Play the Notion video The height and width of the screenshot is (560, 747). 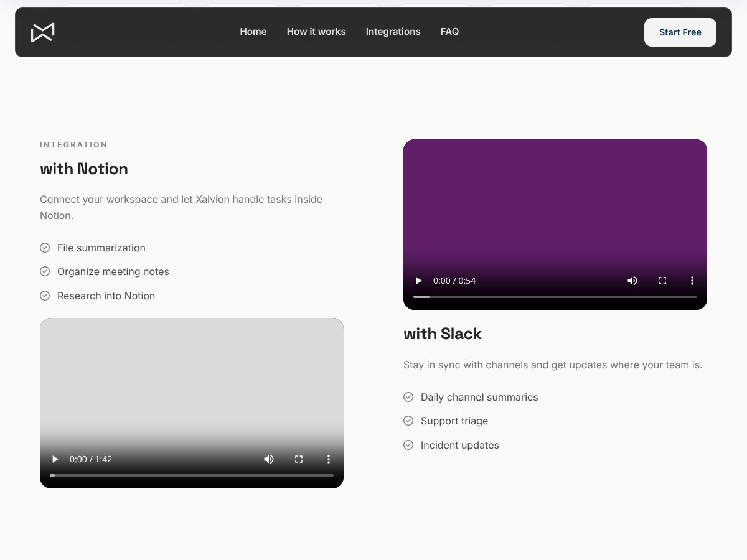click(55, 459)
